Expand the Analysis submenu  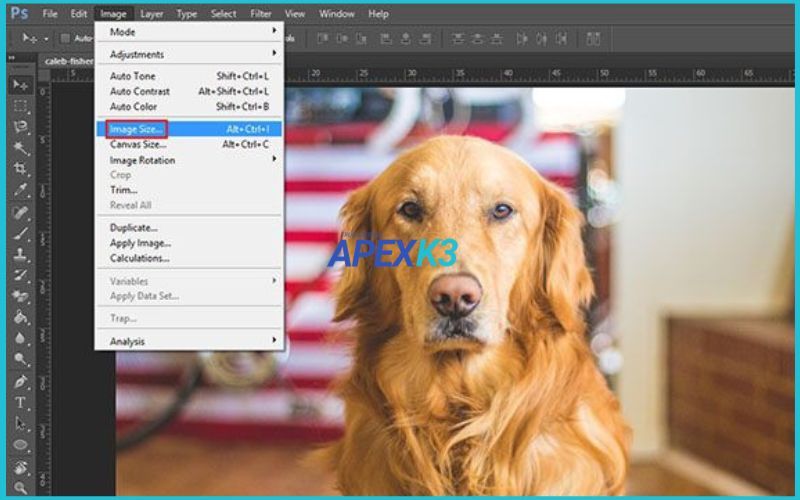point(190,341)
